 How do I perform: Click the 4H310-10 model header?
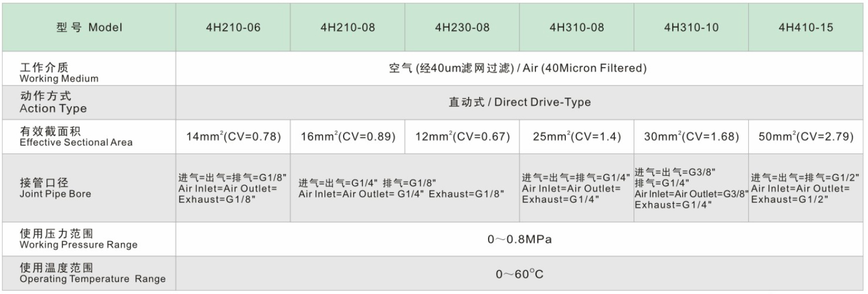(692, 27)
